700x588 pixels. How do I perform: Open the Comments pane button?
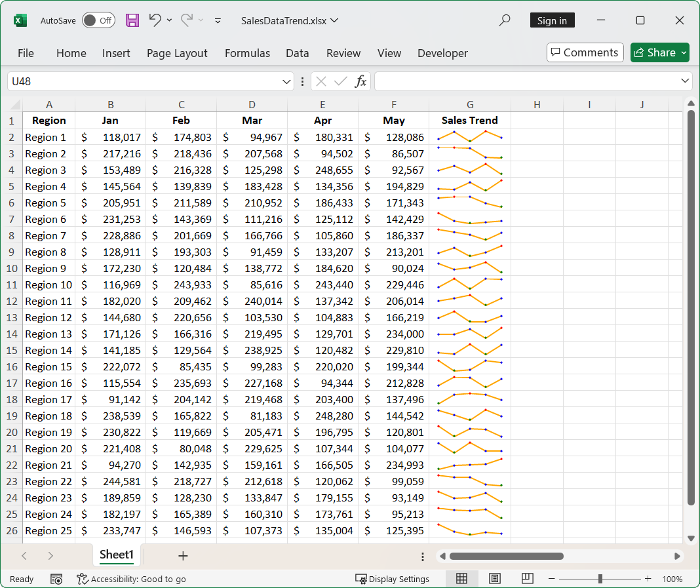click(584, 52)
